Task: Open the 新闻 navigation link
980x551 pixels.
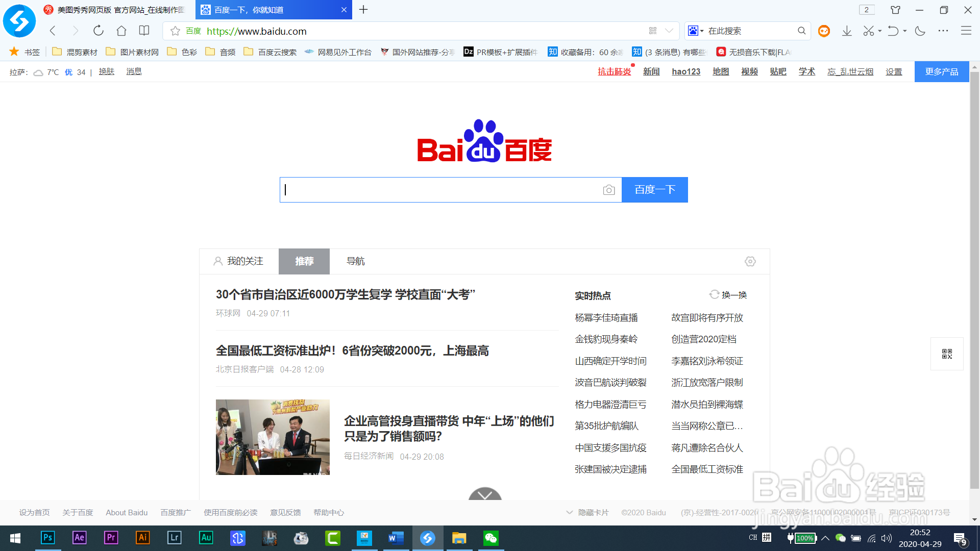Action: point(651,72)
